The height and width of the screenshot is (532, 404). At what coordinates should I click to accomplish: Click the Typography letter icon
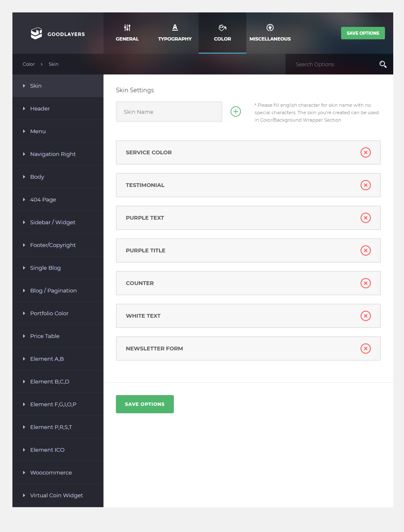[175, 27]
